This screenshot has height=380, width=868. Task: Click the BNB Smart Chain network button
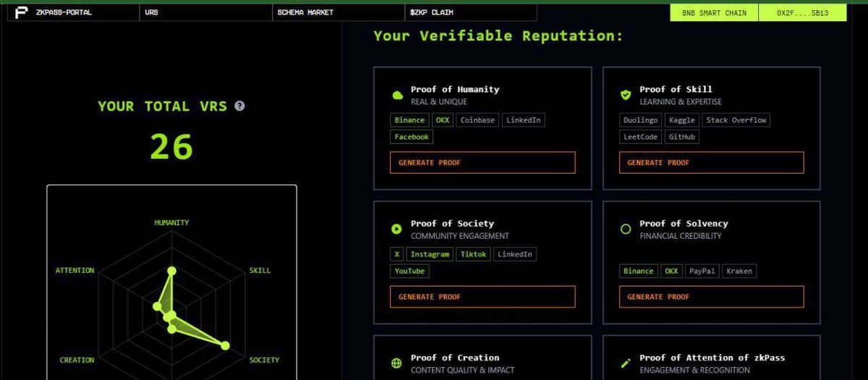point(714,13)
